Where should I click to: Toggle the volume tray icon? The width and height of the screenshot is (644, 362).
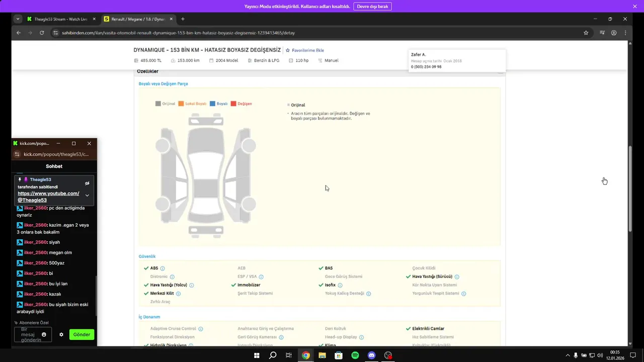pyautogui.click(x=600, y=355)
